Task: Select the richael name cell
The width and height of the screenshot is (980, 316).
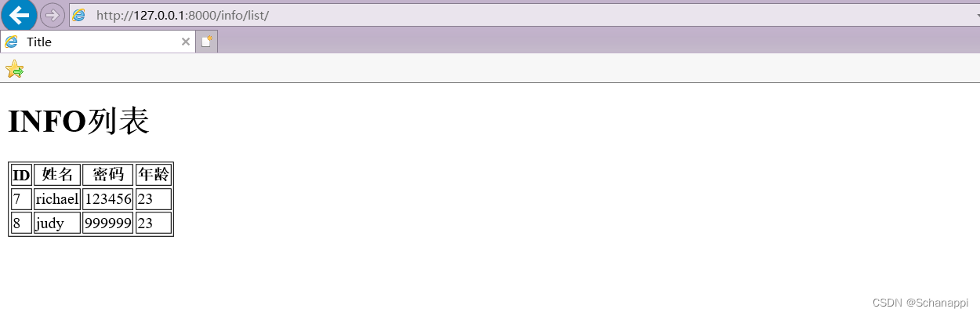Action: (57, 199)
